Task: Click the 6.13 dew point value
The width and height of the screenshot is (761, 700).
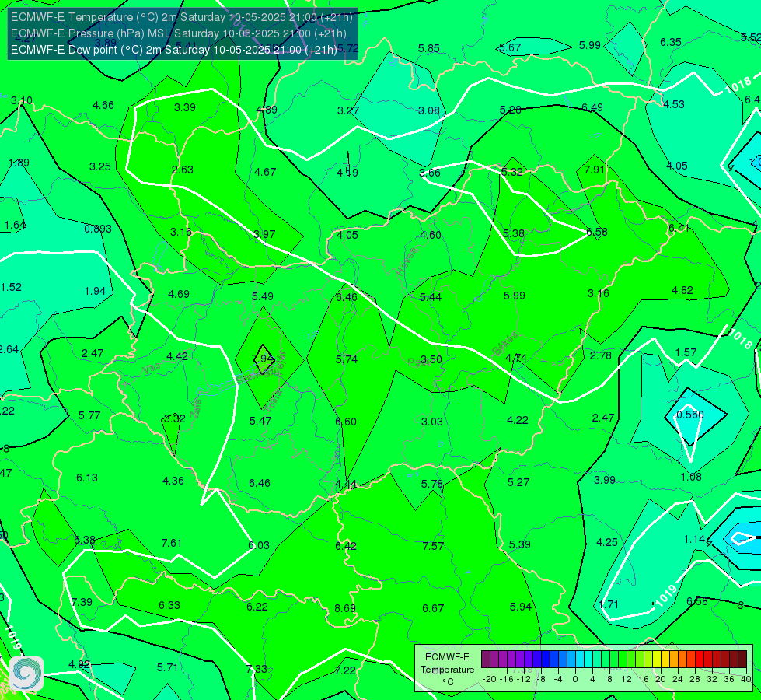Action: click(87, 478)
